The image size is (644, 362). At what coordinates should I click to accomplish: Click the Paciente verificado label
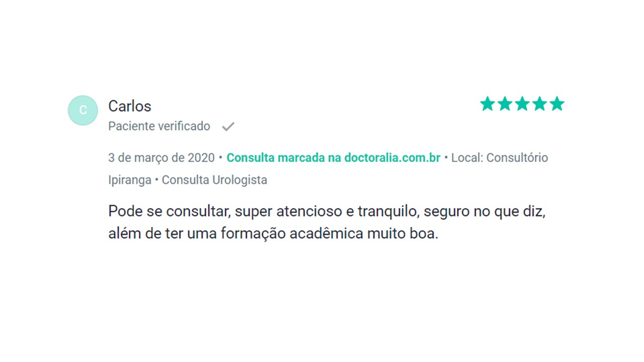[x=159, y=126]
